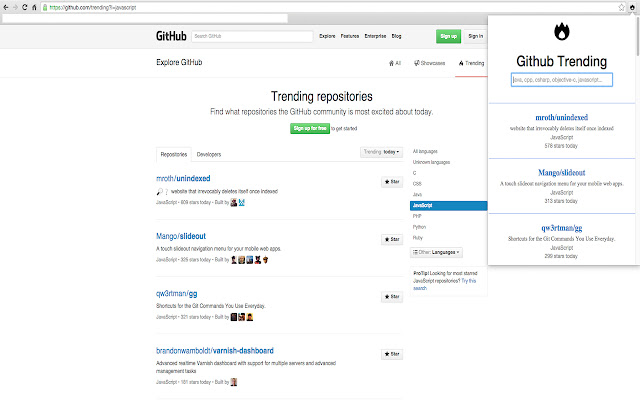Click "313 stars today" text in popup

pyautogui.click(x=561, y=201)
